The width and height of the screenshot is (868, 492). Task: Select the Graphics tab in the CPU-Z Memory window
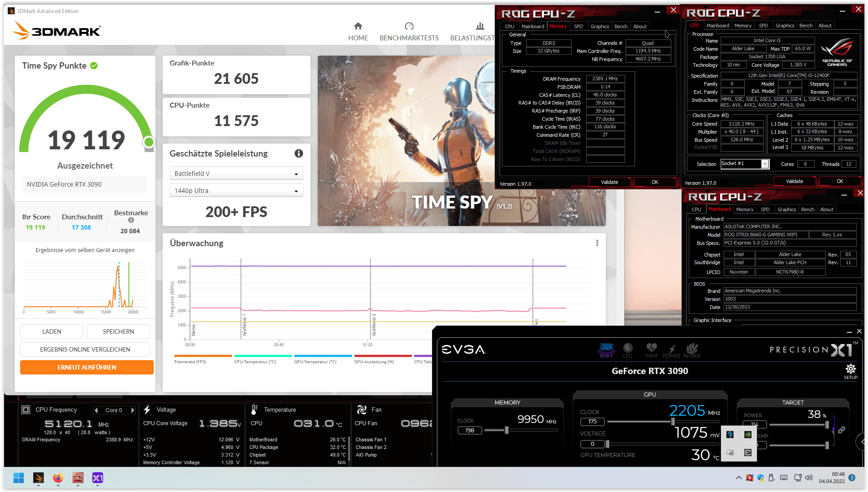click(x=600, y=26)
